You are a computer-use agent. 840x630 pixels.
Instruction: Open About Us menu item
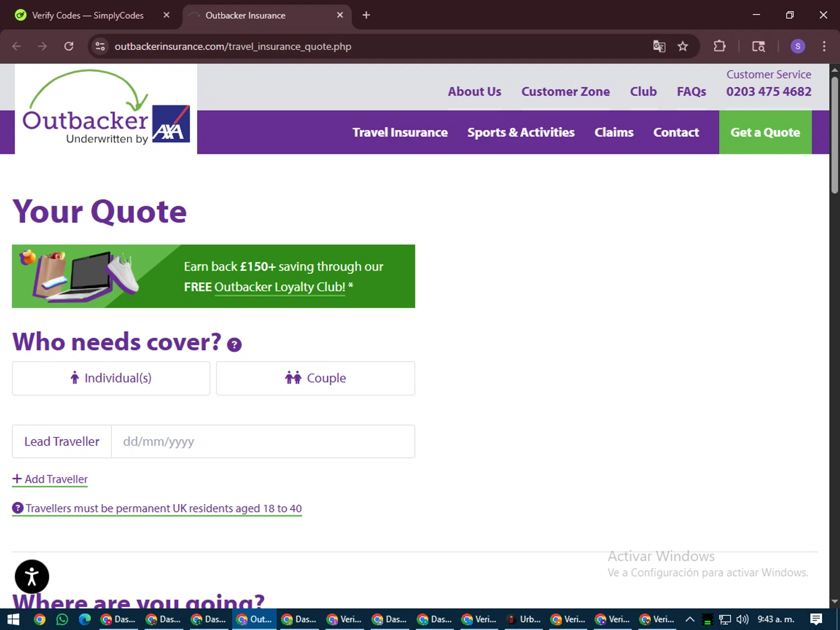point(474,91)
